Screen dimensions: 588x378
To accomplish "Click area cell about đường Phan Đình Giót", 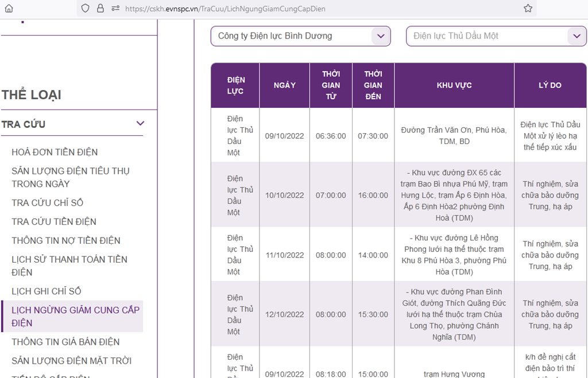I will (454, 314).
